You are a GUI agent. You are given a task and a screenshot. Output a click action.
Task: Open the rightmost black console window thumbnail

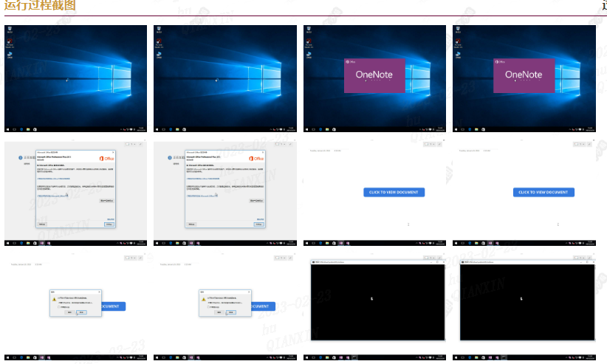[524, 306]
